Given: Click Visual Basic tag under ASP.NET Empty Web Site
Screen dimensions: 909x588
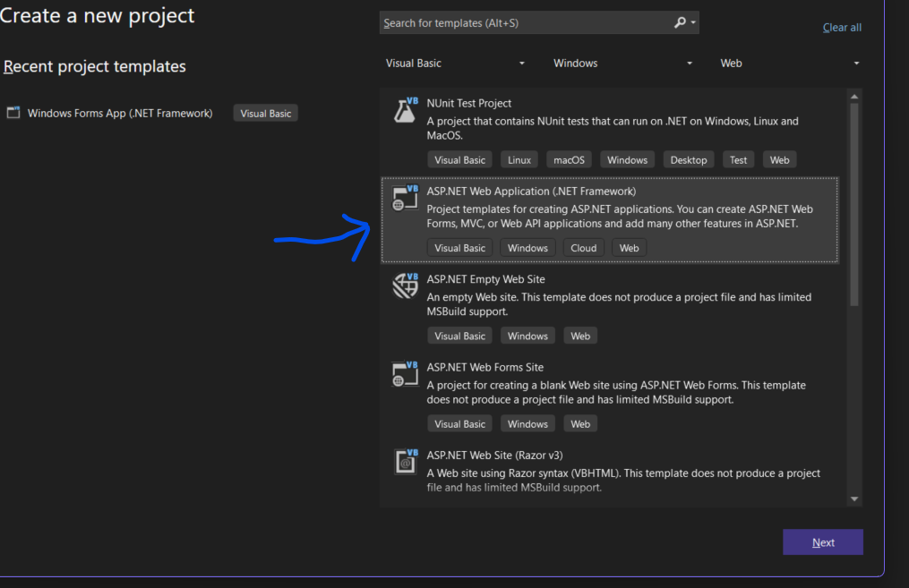Looking at the screenshot, I should point(459,336).
